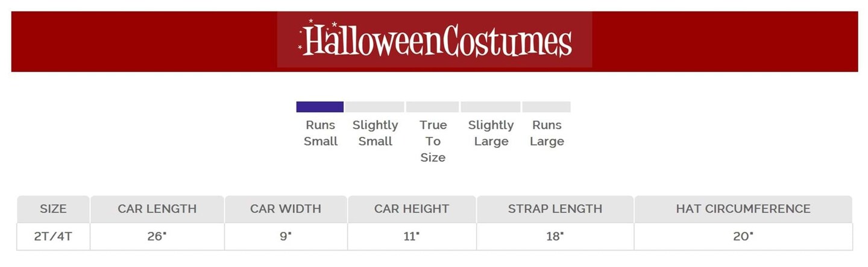Click the purple Runs Small fit bar
868x267 pixels.
319,107
